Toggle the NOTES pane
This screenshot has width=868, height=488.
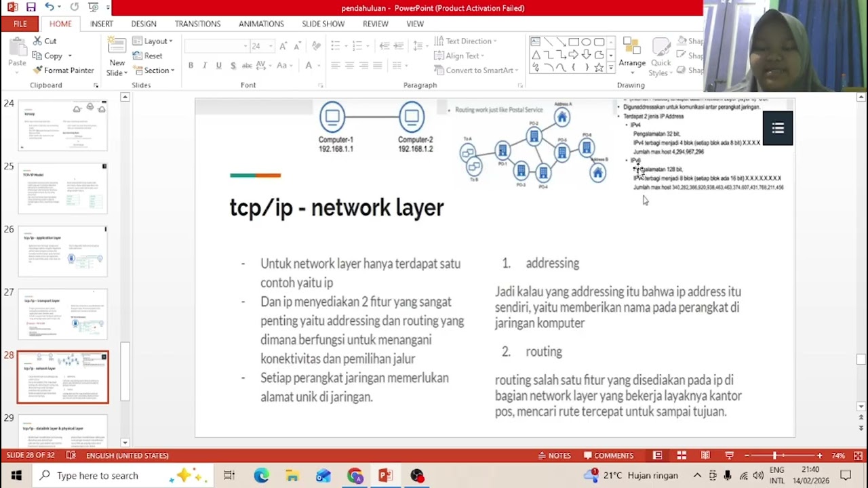[553, 455]
